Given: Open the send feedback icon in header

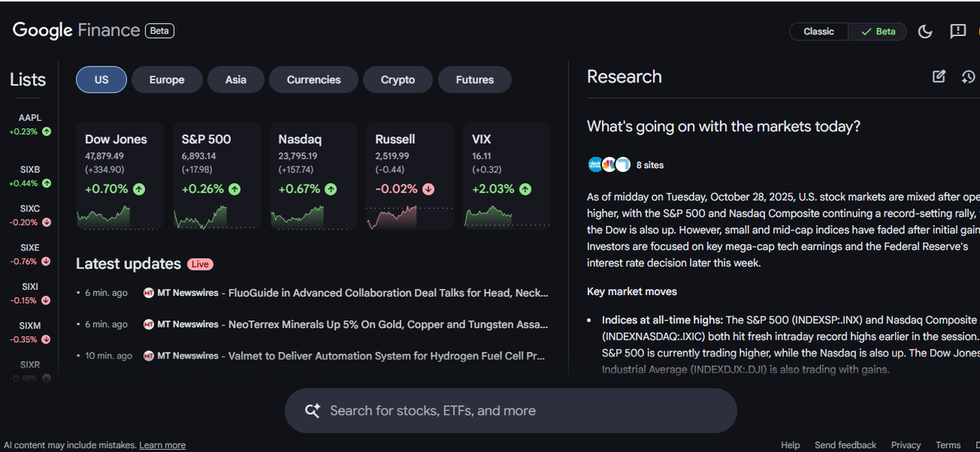Looking at the screenshot, I should [958, 31].
